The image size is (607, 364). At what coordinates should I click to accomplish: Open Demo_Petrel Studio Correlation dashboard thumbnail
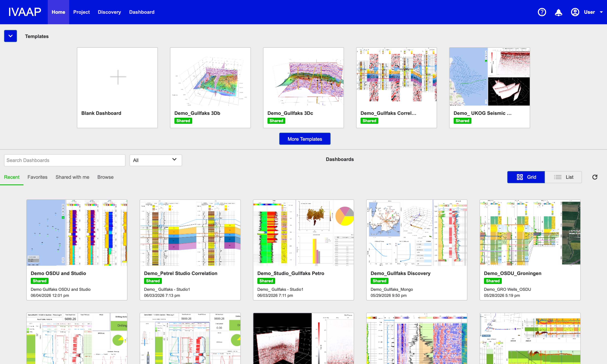(190, 233)
